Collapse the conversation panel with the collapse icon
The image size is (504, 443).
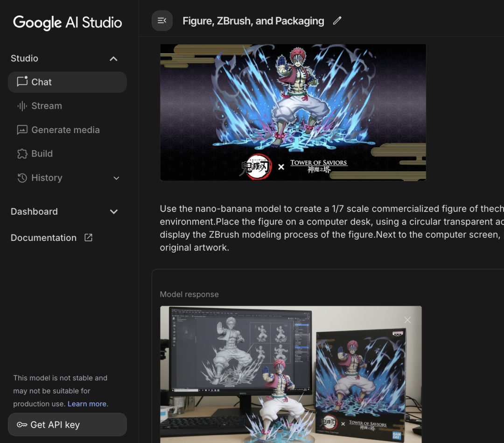point(162,21)
